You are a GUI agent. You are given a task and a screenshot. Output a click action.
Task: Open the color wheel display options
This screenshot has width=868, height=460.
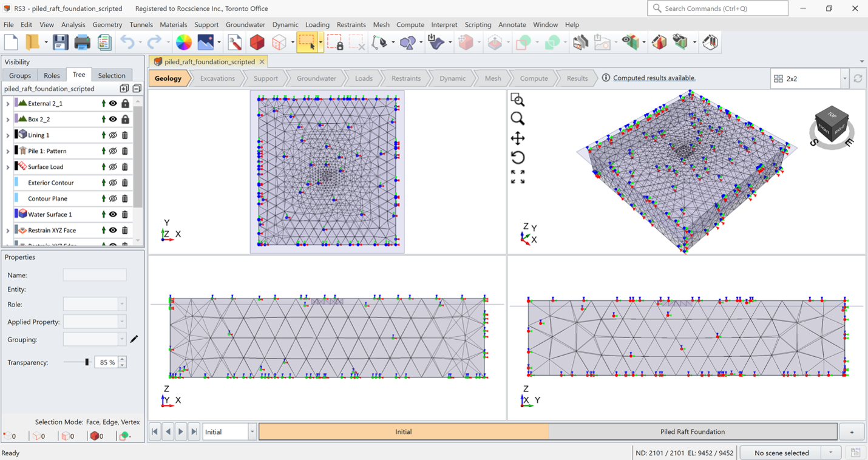[183, 42]
